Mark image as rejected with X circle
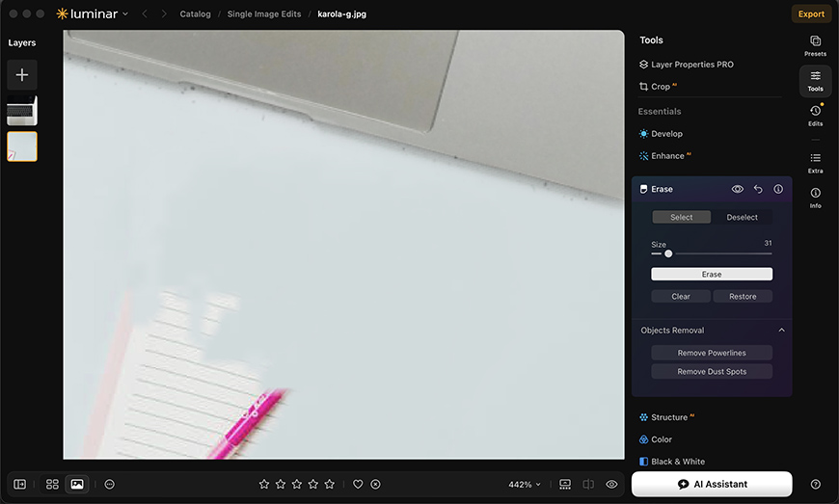Screen dimensions: 839x504 (376, 484)
